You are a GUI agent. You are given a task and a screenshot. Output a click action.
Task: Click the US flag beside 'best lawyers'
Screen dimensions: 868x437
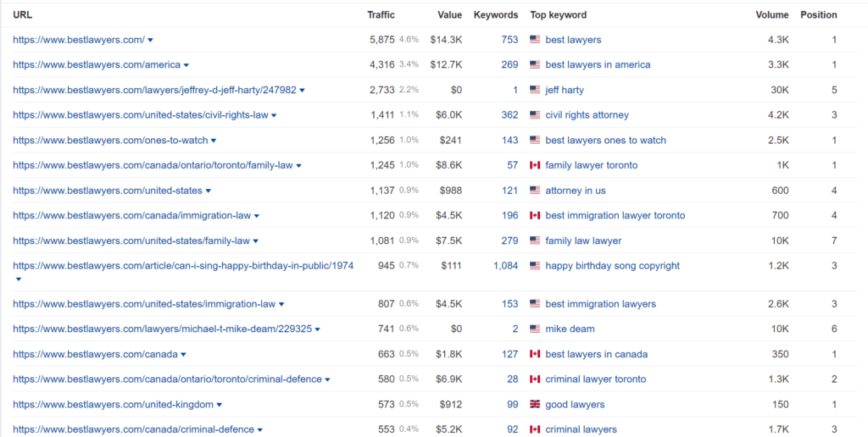[535, 40]
